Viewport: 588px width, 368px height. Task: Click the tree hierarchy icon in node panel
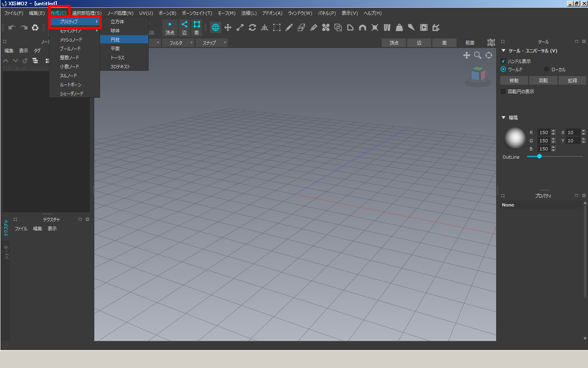(x=36, y=61)
